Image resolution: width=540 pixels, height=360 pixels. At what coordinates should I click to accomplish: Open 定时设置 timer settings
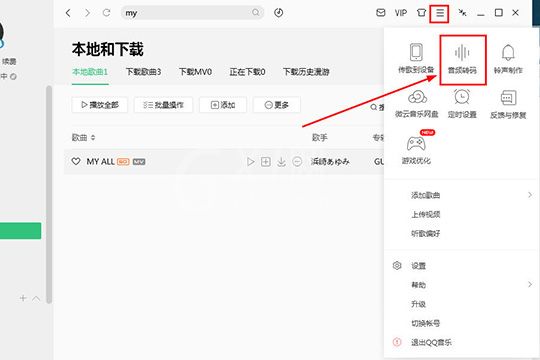[x=462, y=104]
